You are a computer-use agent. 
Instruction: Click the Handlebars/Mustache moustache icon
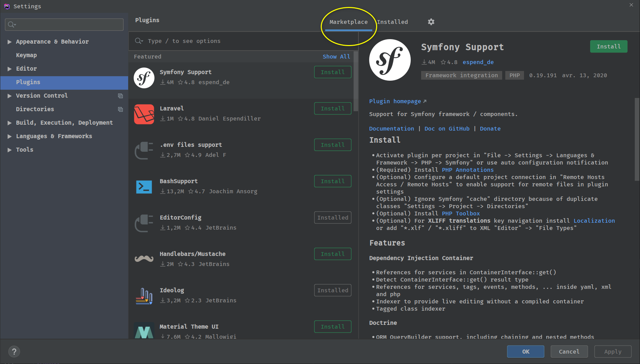(144, 259)
